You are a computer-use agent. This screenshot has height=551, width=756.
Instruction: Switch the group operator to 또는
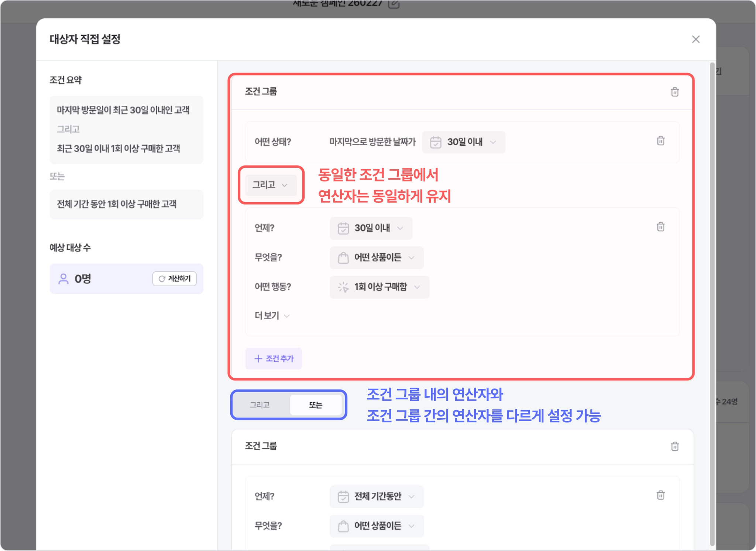click(x=316, y=405)
